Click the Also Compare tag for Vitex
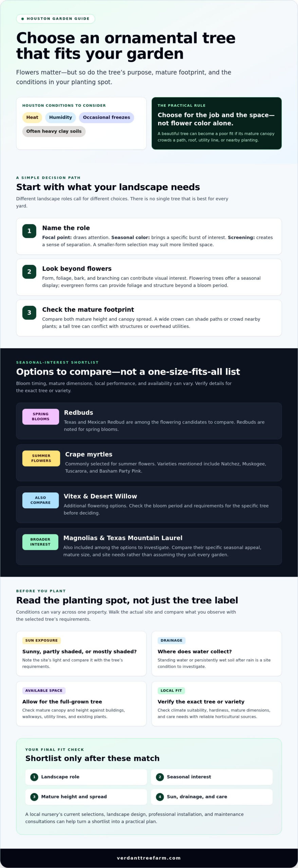The width and height of the screenshot is (298, 868). point(40,500)
